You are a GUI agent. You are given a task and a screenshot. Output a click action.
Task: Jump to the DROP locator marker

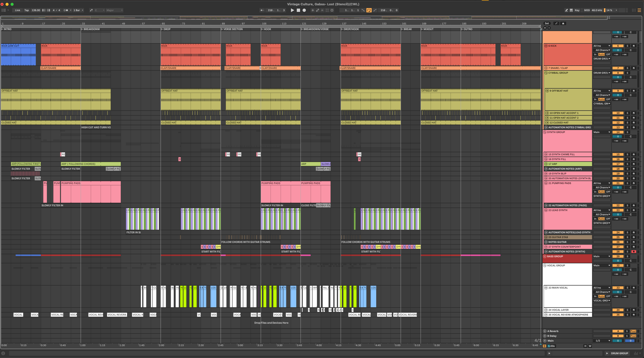162,29
